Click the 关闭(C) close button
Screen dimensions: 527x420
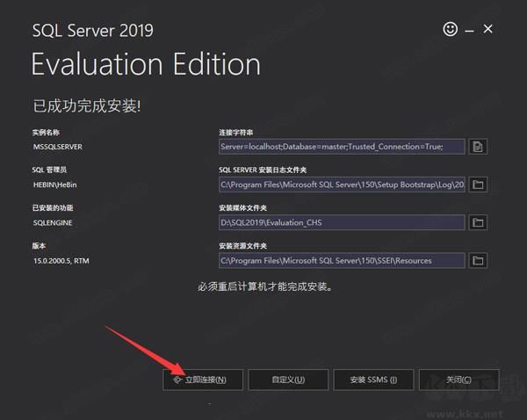click(x=458, y=380)
